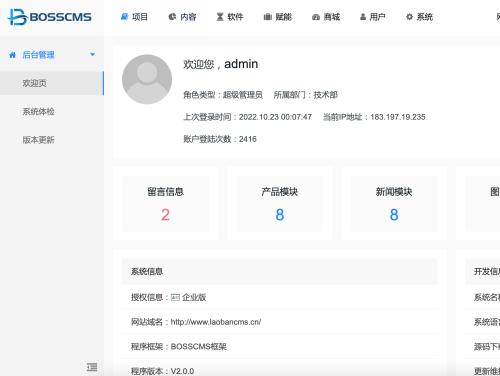Click the 用户 person icon

[363, 17]
